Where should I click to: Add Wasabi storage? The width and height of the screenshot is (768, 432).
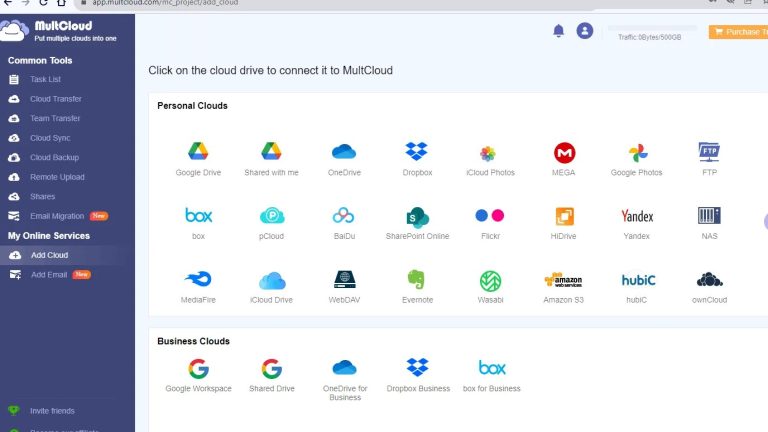tap(490, 287)
